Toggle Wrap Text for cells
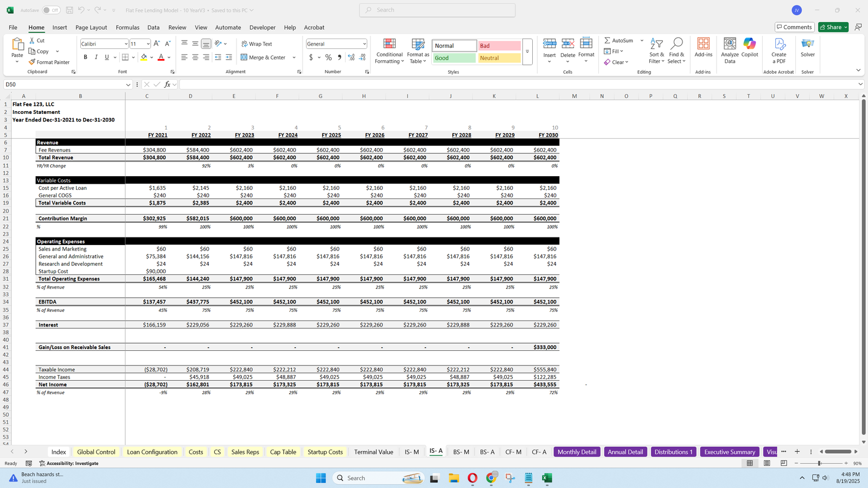Image resolution: width=868 pixels, height=488 pixels. [257, 44]
